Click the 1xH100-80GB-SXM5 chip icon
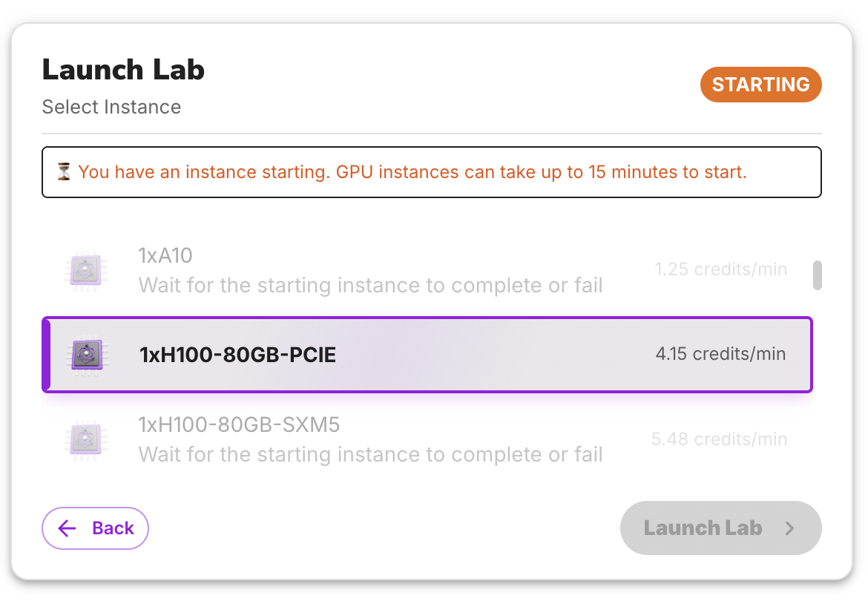This screenshot has width=868, height=607. 86,439
